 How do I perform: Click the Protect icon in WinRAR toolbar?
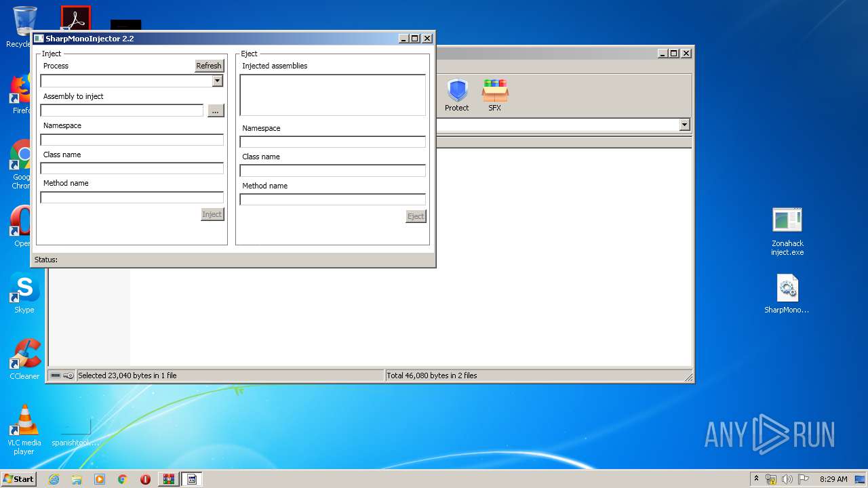457,95
